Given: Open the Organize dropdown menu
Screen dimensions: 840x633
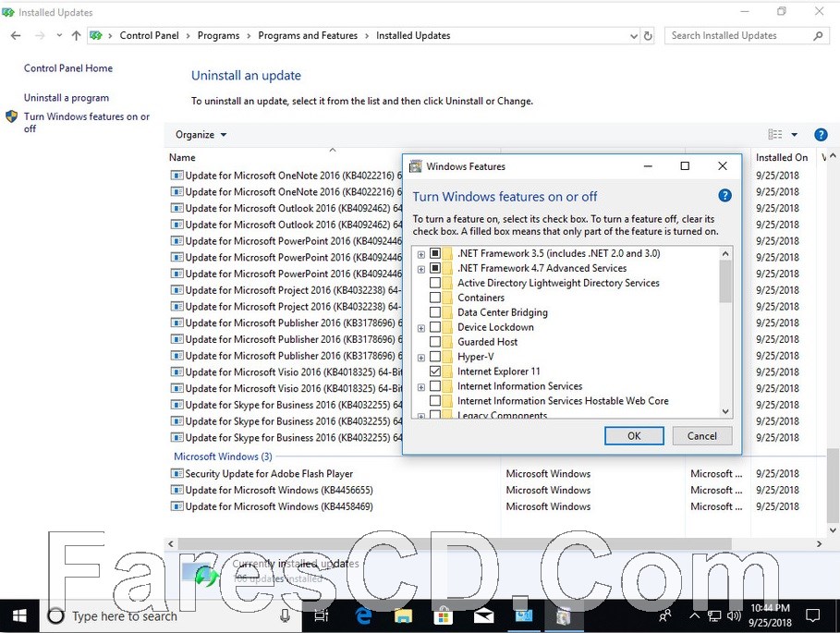Looking at the screenshot, I should click(201, 134).
